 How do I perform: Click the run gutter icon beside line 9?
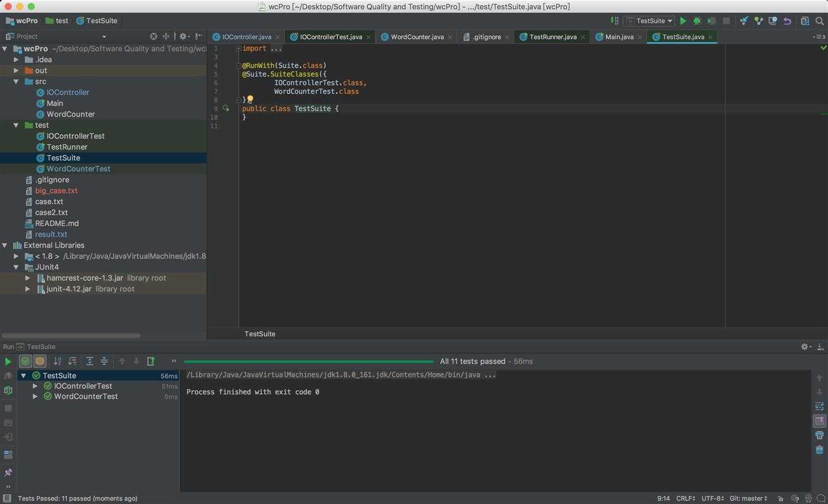(226, 108)
